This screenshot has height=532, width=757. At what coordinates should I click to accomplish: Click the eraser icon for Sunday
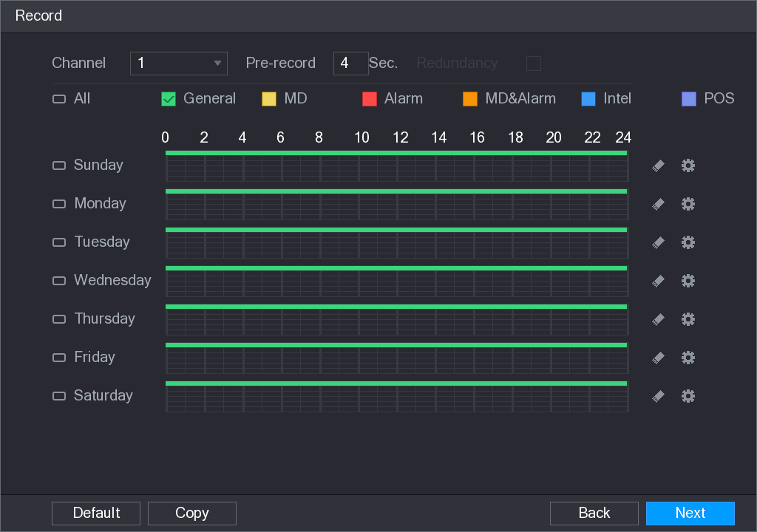pos(658,166)
